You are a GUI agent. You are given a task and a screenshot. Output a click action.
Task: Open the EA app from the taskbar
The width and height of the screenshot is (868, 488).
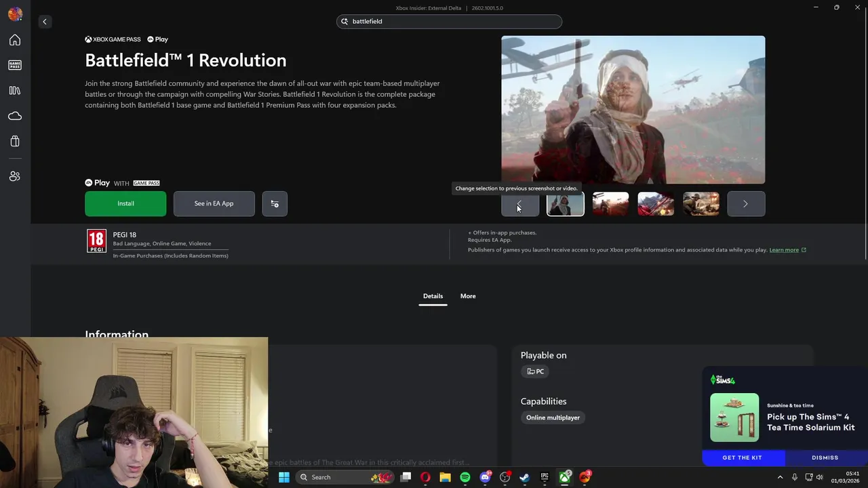[x=585, y=477]
